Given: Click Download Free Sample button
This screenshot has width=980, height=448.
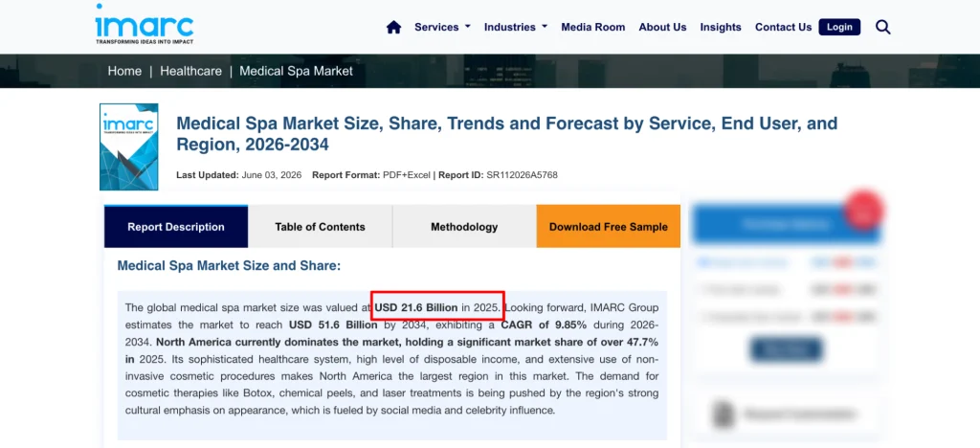Looking at the screenshot, I should click(x=608, y=227).
